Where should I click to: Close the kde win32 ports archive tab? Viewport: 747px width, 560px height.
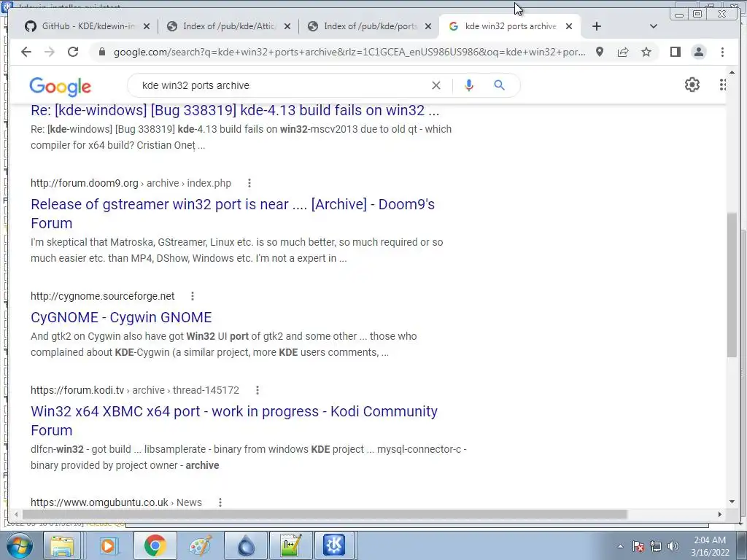[569, 26]
